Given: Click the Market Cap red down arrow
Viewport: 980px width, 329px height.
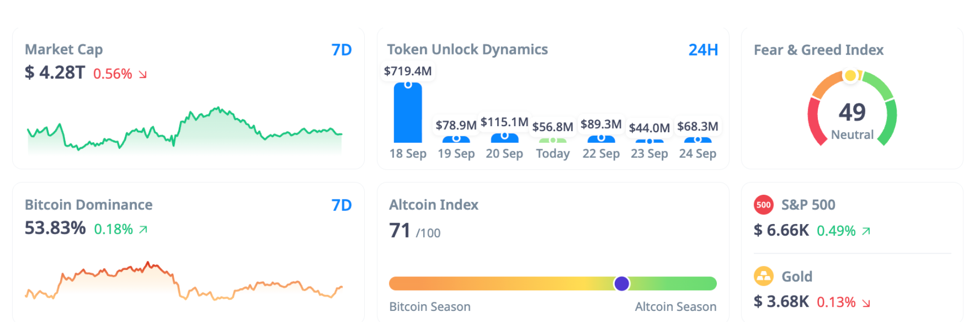Looking at the screenshot, I should [143, 75].
